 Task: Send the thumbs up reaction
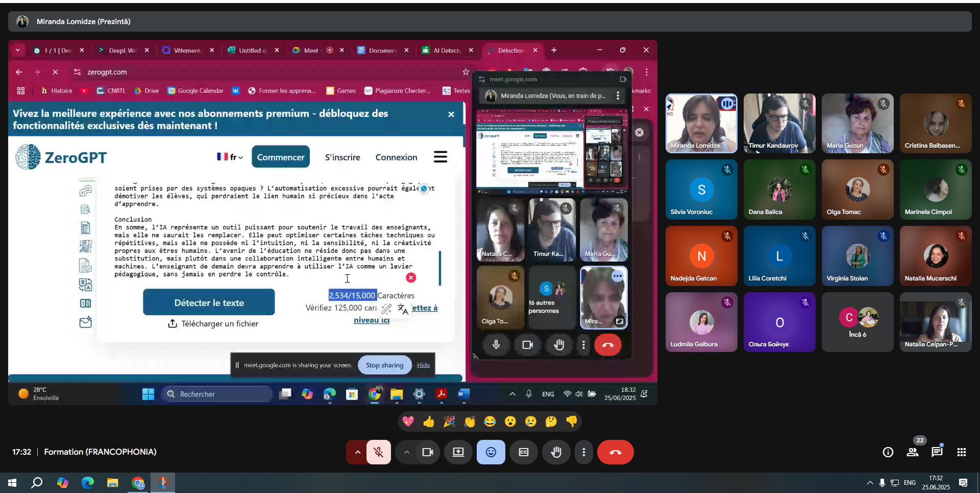(x=429, y=421)
